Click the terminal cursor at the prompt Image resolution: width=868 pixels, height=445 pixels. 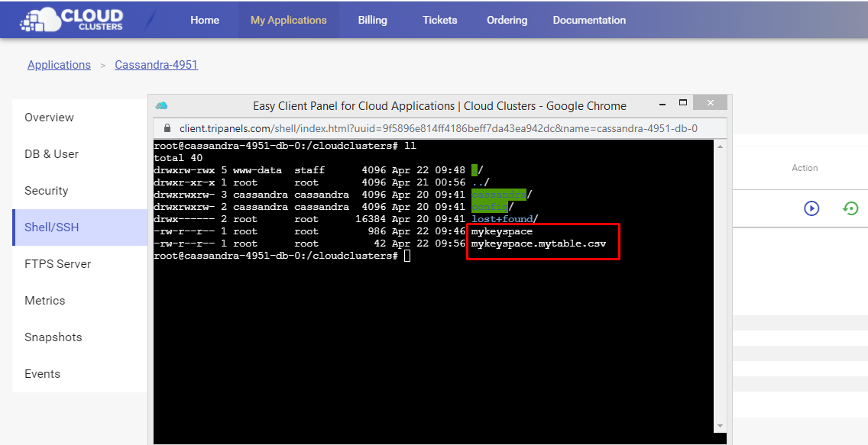pyautogui.click(x=407, y=256)
